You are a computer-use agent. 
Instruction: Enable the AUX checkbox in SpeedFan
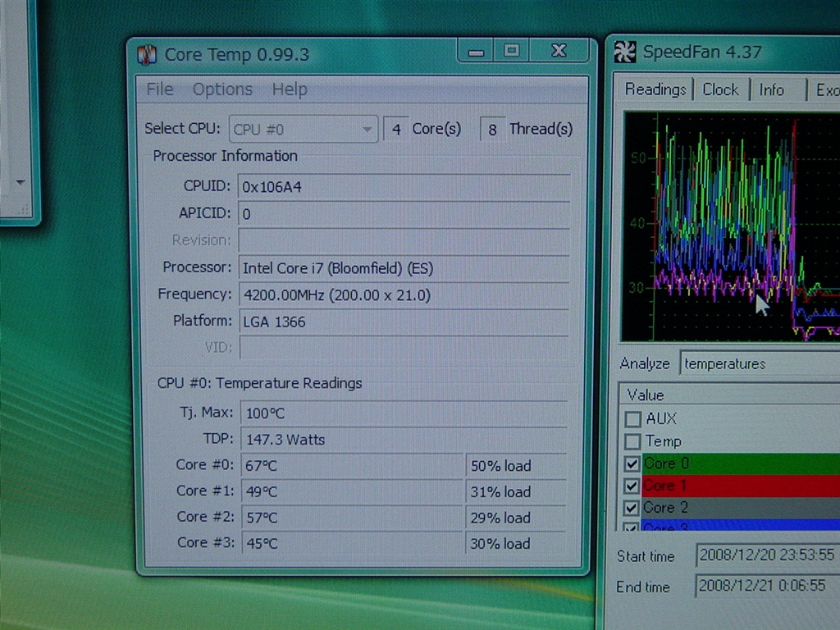(x=632, y=419)
